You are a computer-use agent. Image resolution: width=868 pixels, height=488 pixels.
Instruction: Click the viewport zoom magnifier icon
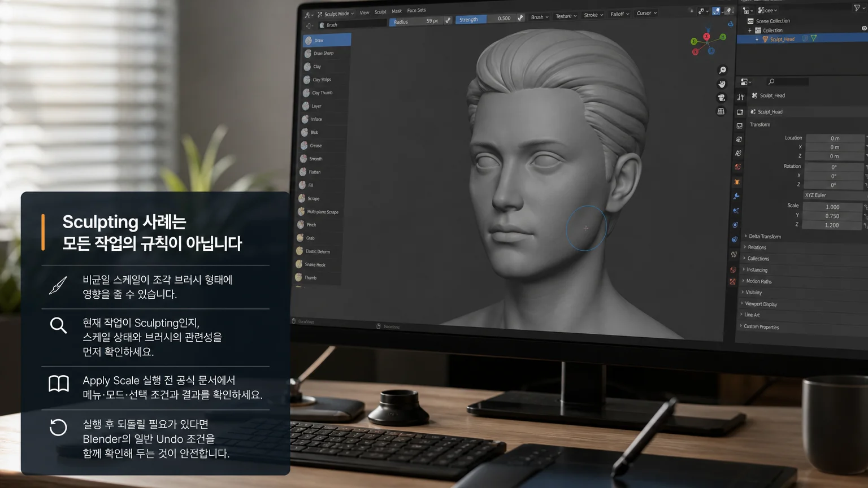pos(722,70)
